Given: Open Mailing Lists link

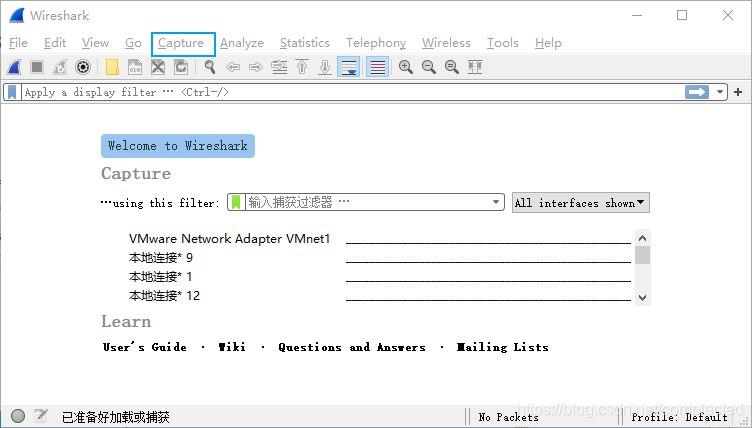Looking at the screenshot, I should (502, 347).
